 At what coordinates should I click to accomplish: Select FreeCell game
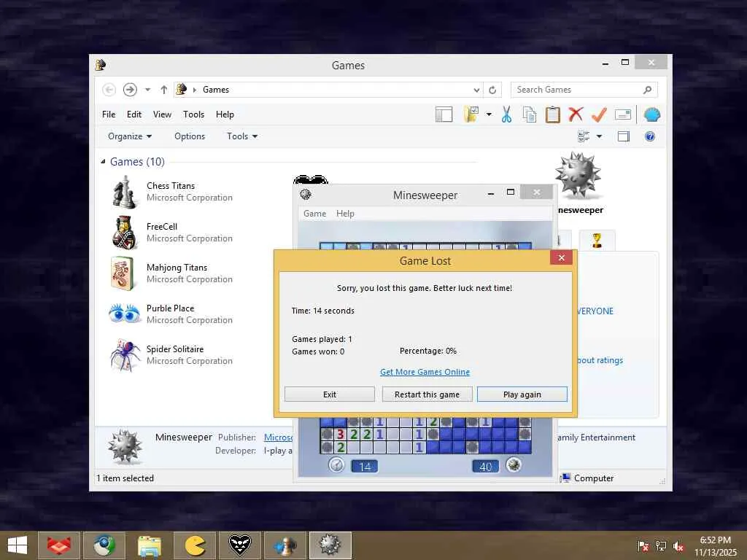click(x=171, y=233)
